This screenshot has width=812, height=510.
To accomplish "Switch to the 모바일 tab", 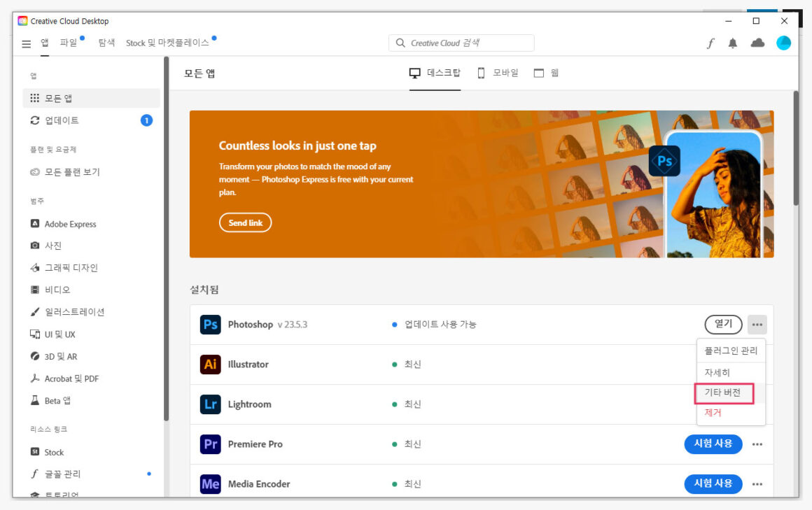I will tap(498, 73).
